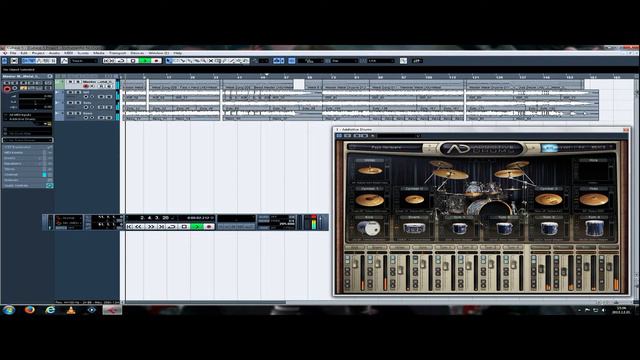640x360 pixels.
Task: Select the Kick drum slot in Addictive Drums
Action: (369, 228)
